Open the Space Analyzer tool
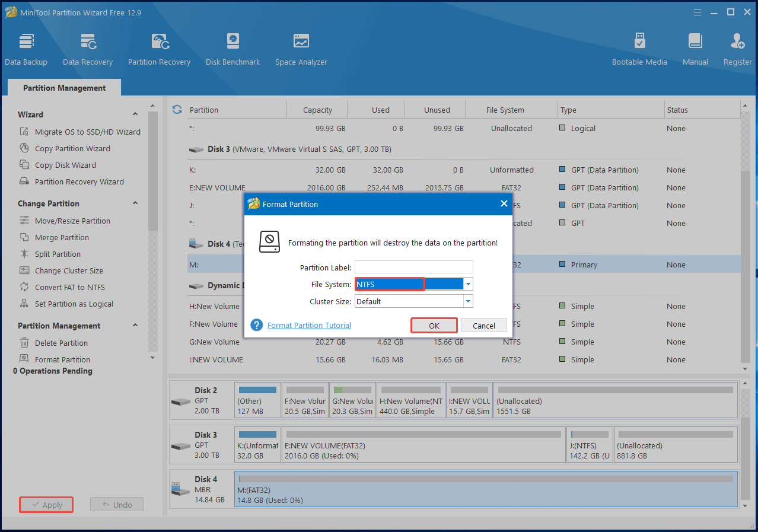The width and height of the screenshot is (758, 532). tap(301, 49)
